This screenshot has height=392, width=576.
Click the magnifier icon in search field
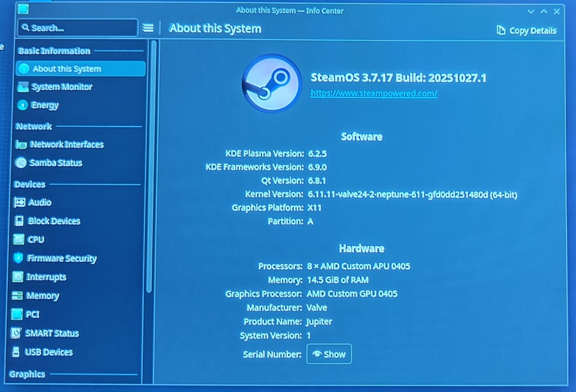25,28
